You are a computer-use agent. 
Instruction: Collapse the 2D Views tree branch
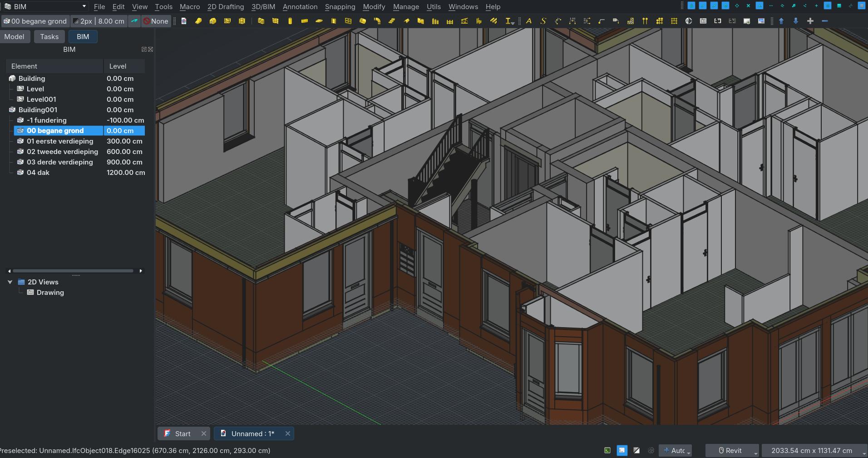click(x=10, y=282)
